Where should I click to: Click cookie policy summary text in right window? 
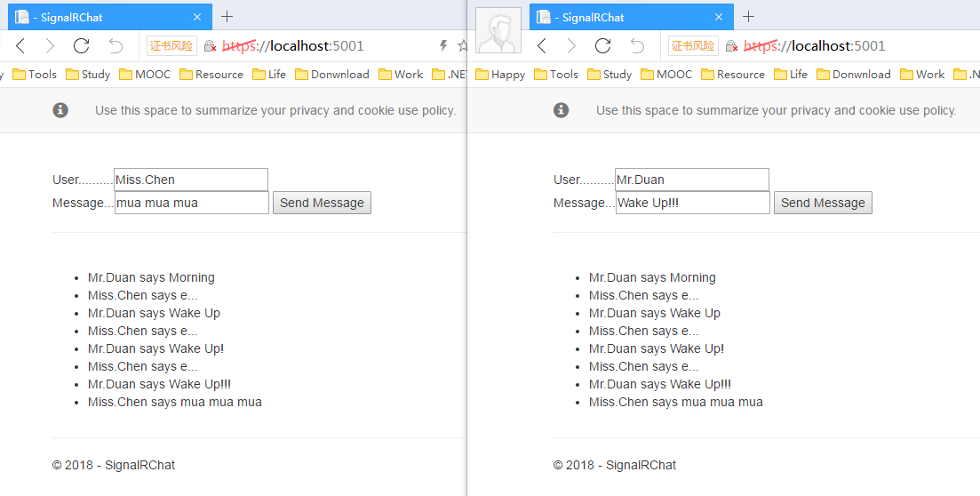tap(777, 111)
